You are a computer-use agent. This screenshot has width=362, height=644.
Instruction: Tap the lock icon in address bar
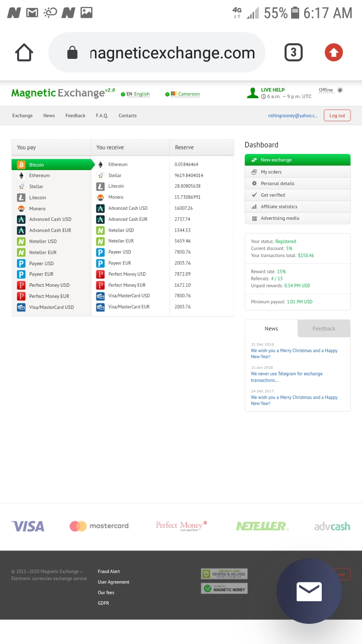click(72, 53)
